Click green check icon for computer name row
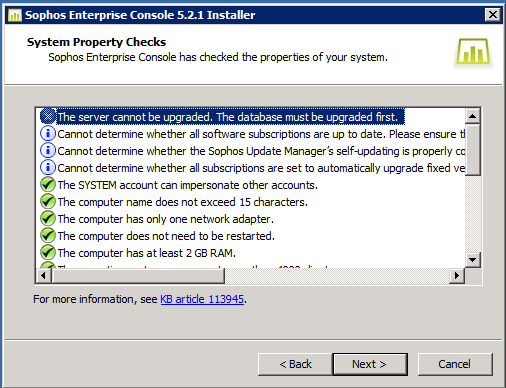 48,202
